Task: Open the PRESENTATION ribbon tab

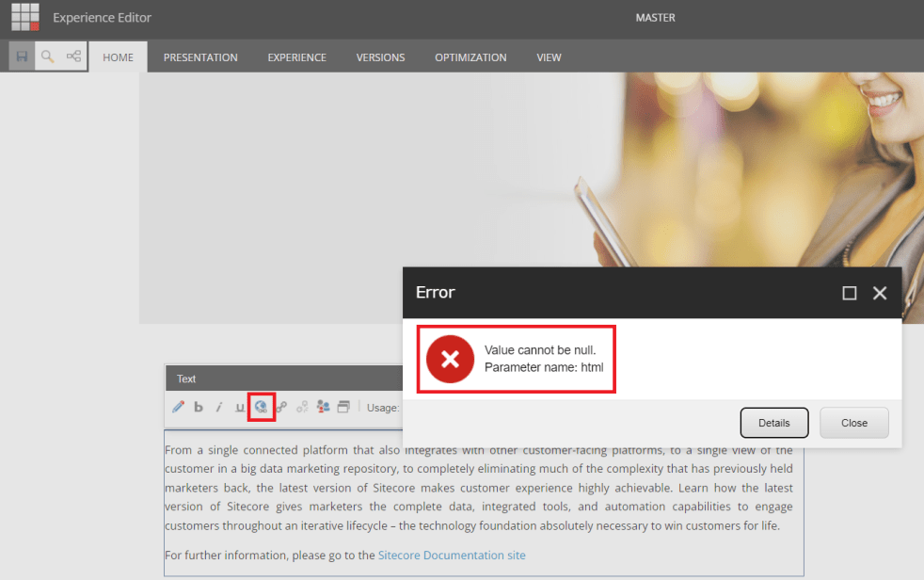Action: pyautogui.click(x=200, y=57)
